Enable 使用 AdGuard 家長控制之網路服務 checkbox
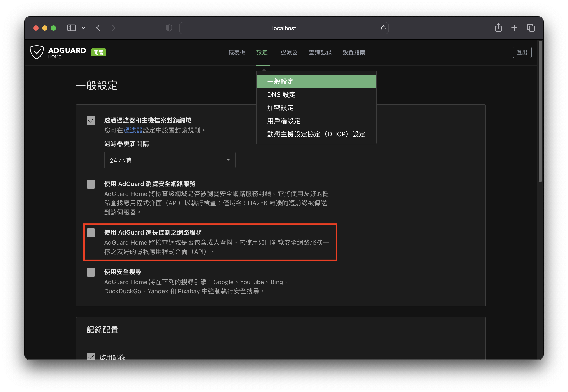The width and height of the screenshot is (568, 392). tap(91, 233)
